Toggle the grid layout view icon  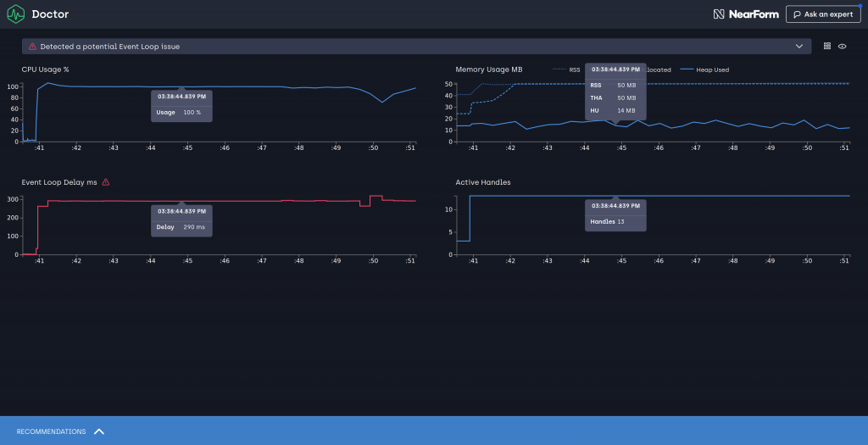pyautogui.click(x=827, y=47)
